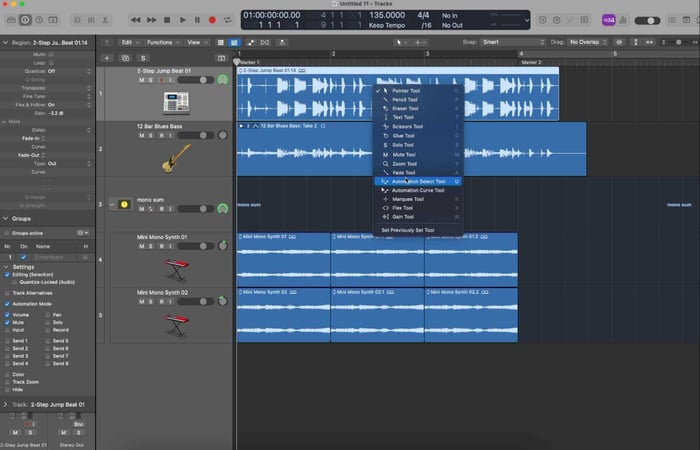Open the Smart Controls toolbar button
700x450 pixels.
click(x=77, y=20)
